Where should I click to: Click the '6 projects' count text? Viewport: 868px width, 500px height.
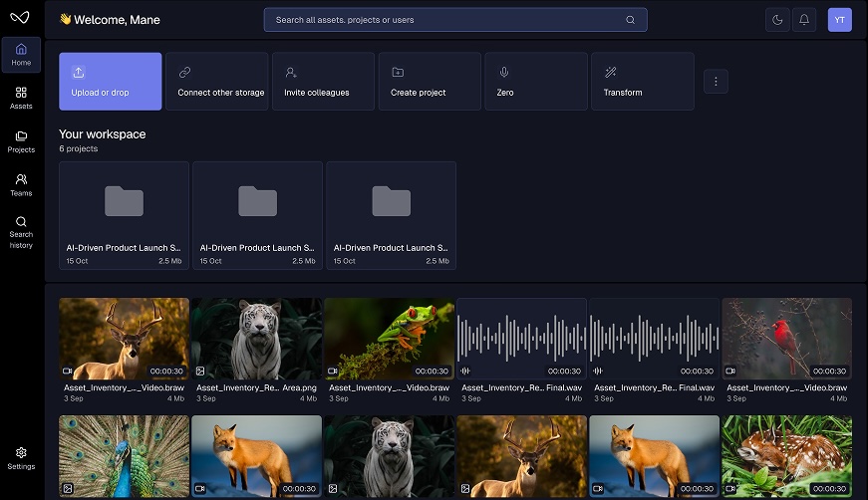click(79, 148)
